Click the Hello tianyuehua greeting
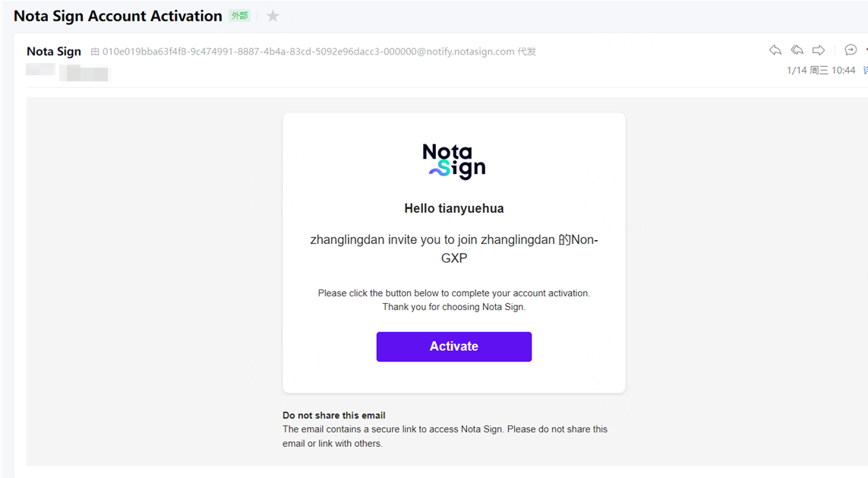This screenshot has height=478, width=868. coord(453,208)
